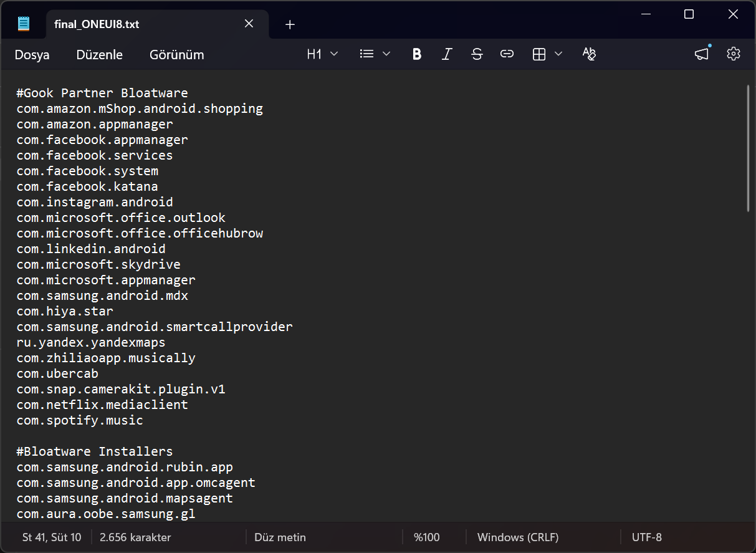Click the com.ubercab line

(x=57, y=373)
